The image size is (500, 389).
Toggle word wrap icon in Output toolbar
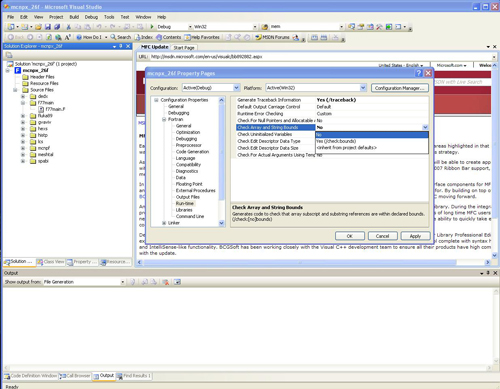click(x=177, y=282)
